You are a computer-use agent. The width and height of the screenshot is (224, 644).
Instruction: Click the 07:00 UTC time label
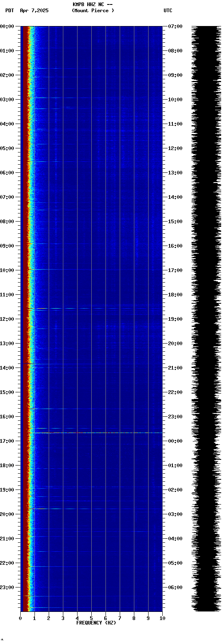click(x=175, y=26)
